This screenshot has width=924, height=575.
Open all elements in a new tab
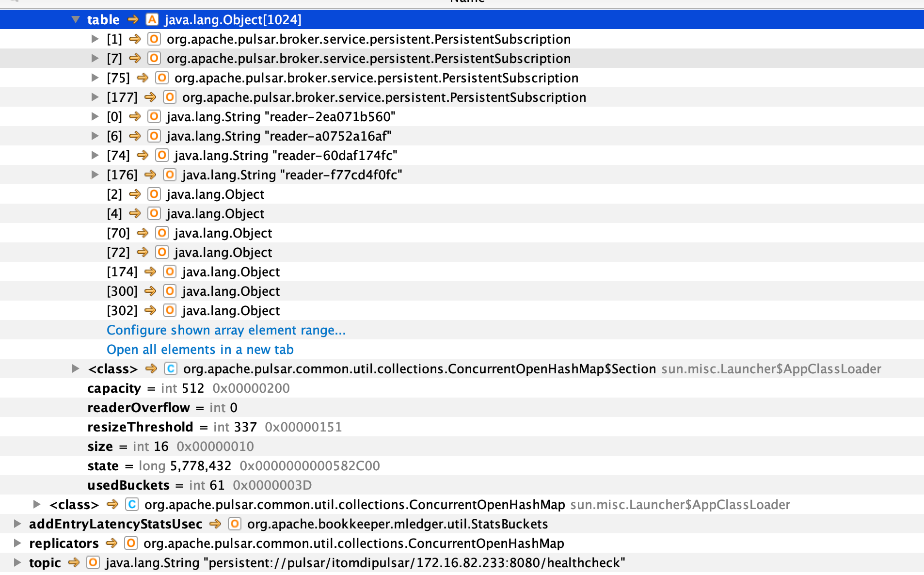tap(200, 350)
